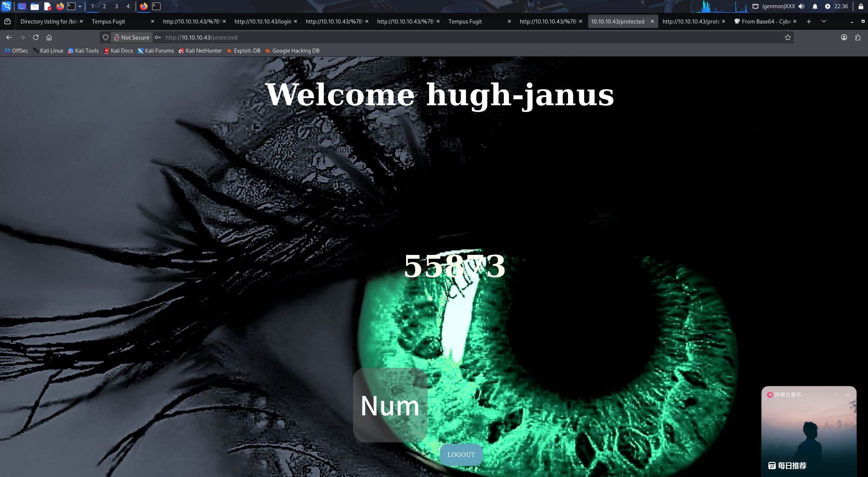Open the notification bell in system panel
Viewport: 868px width, 477px height.
(x=815, y=6)
